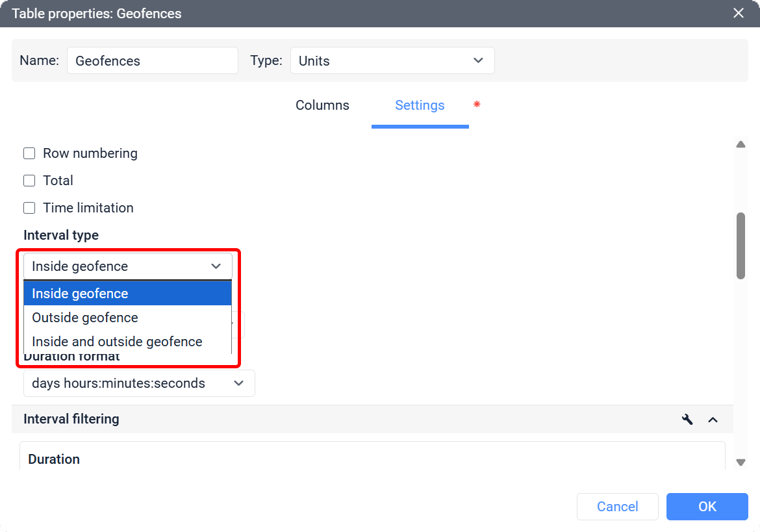
Task: Click the wrench icon in Interval filtering
Action: [687, 419]
